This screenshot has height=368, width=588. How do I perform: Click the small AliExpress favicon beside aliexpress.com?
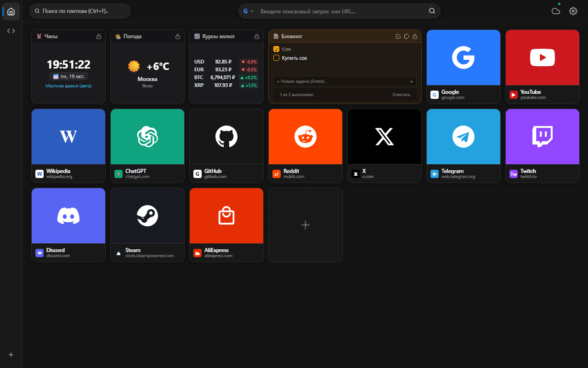click(x=198, y=253)
